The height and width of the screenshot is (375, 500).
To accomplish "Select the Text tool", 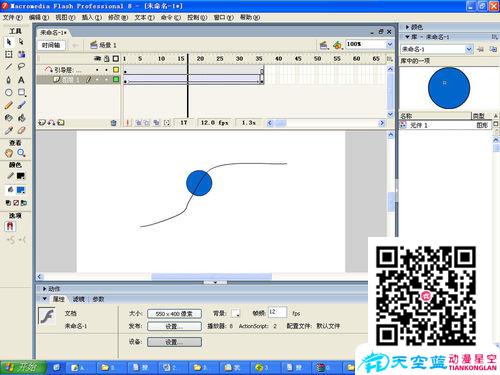I will point(21,80).
